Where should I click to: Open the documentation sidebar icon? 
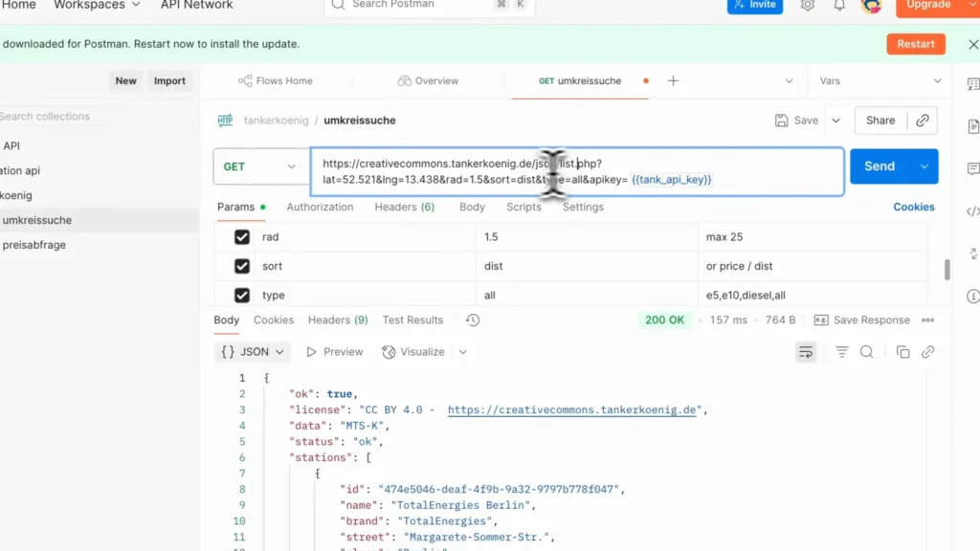972,126
